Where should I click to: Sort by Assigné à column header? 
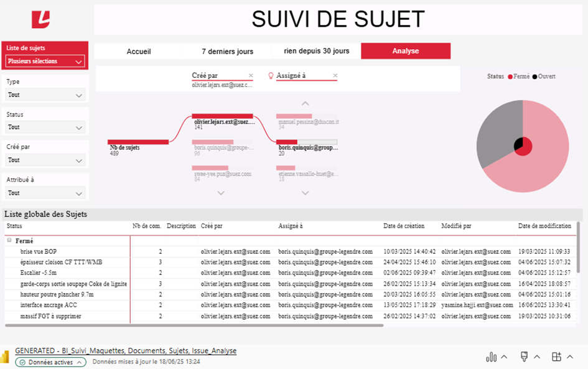coord(290,226)
